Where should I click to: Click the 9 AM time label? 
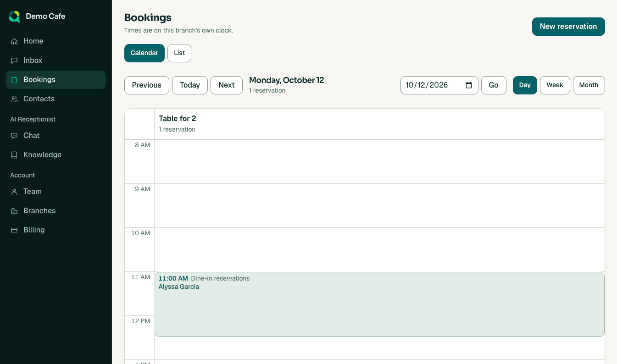pyautogui.click(x=143, y=189)
